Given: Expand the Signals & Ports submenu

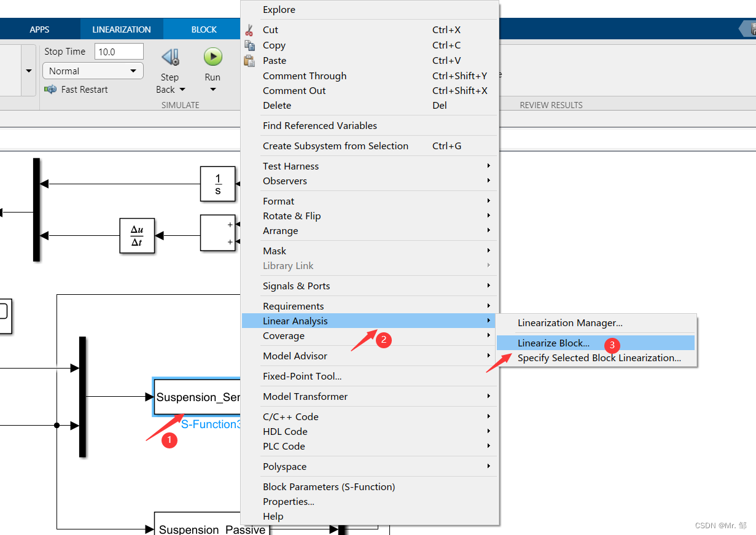Looking at the screenshot, I should click(370, 286).
